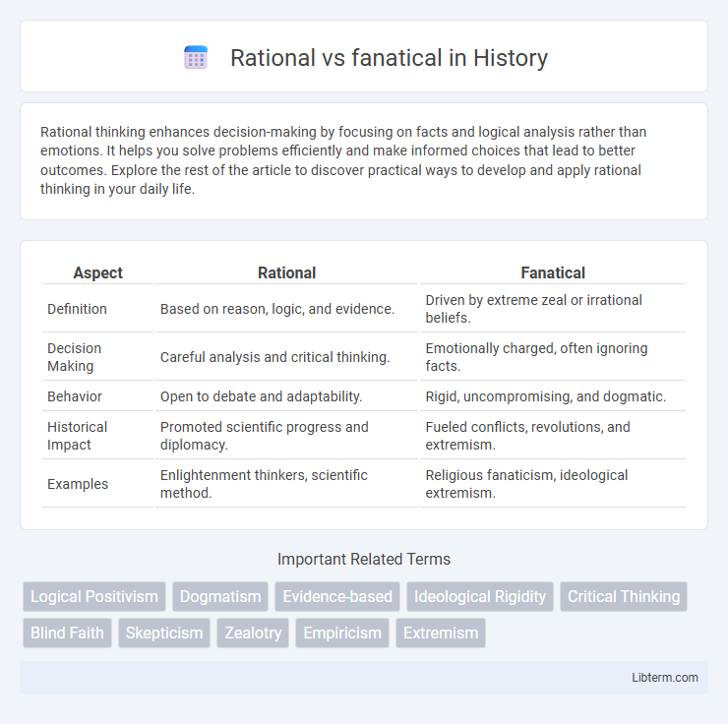Select the Evidence-based tag
This screenshot has height=724, width=728.
coord(337,596)
